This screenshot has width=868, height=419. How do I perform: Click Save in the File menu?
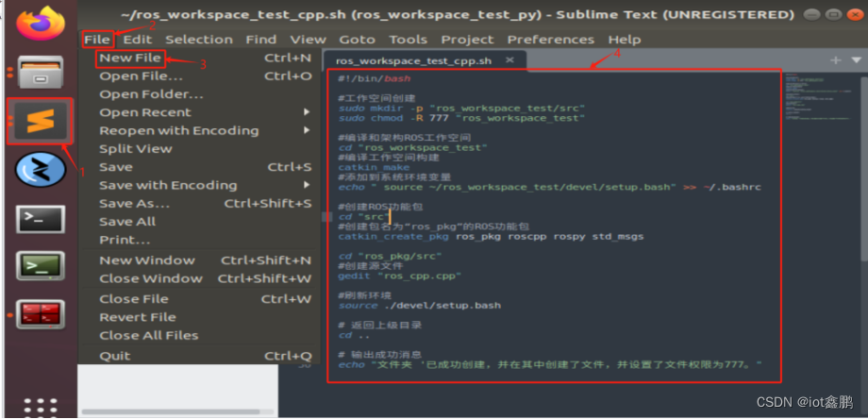click(x=199, y=167)
